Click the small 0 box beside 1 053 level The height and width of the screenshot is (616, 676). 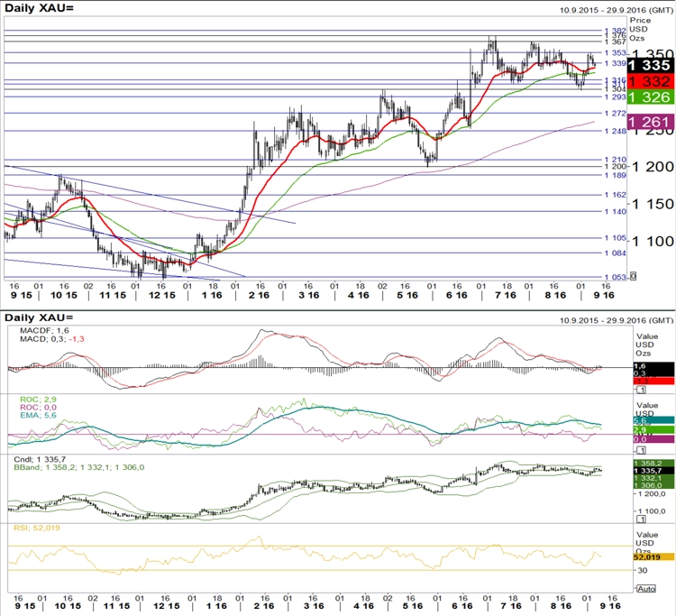634,276
